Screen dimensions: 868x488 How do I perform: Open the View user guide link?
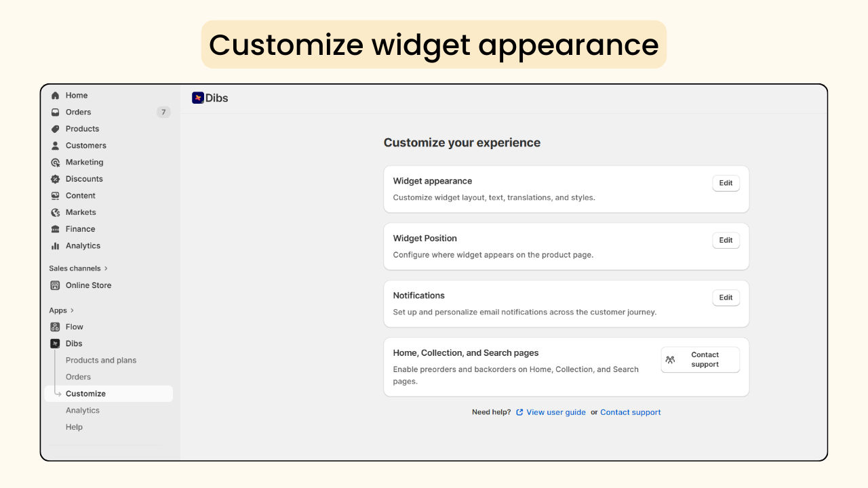[x=555, y=412]
